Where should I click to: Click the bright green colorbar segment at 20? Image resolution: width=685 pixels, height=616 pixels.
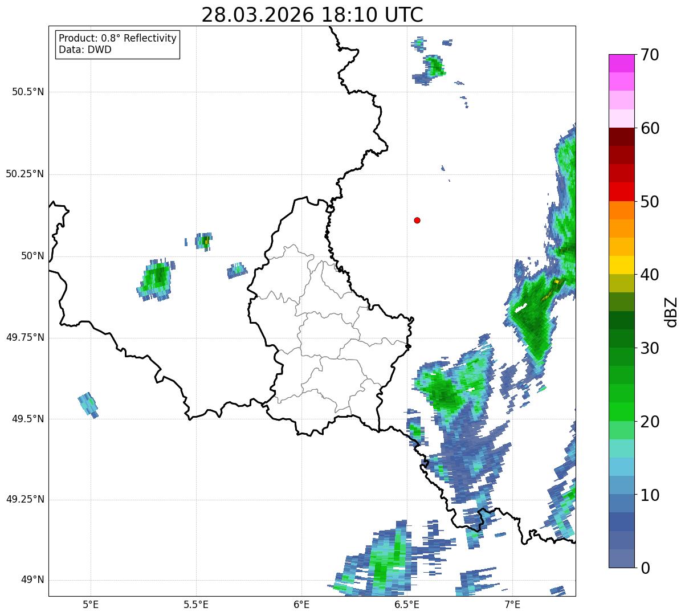tap(621, 412)
